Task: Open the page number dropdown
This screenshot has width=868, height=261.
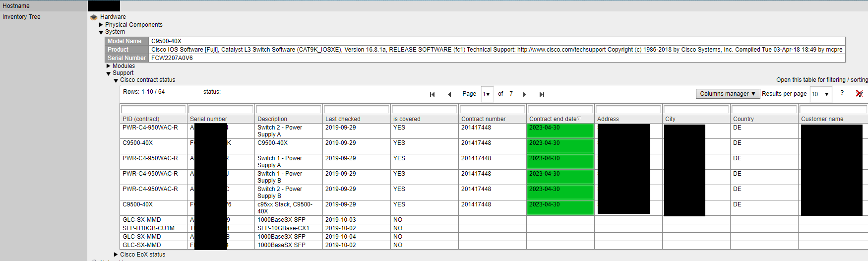Action: coord(487,94)
